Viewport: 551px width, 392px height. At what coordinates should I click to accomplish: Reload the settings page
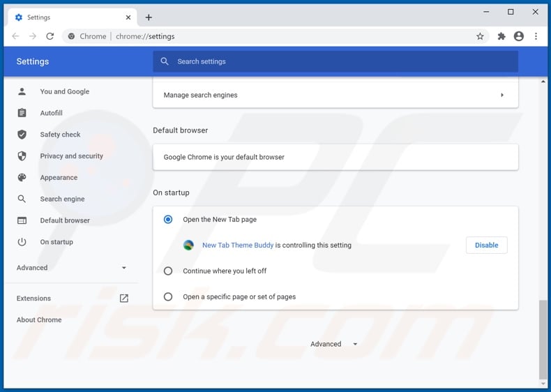[x=50, y=36]
